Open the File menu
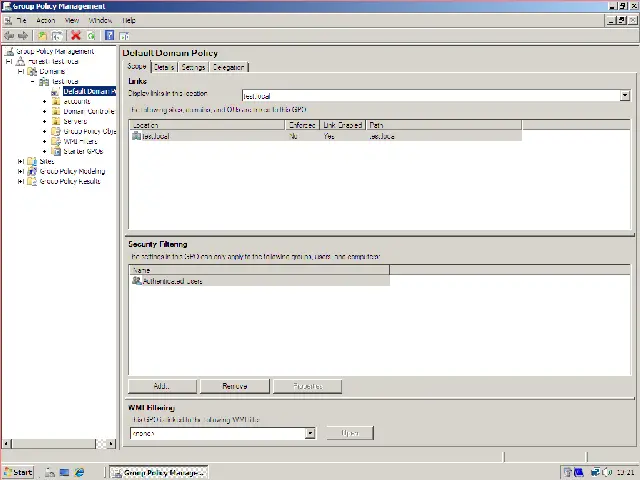Image resolution: width=640 pixels, height=480 pixels. 22,20
